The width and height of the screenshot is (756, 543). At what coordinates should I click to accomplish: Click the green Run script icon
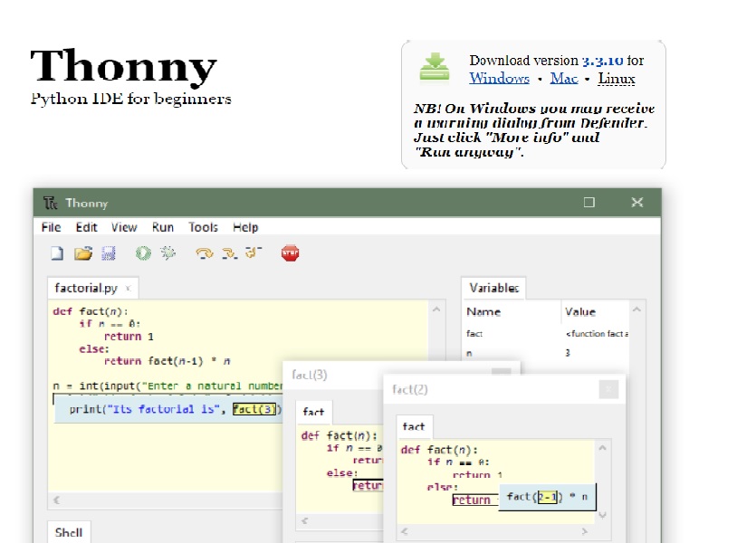coord(143,253)
